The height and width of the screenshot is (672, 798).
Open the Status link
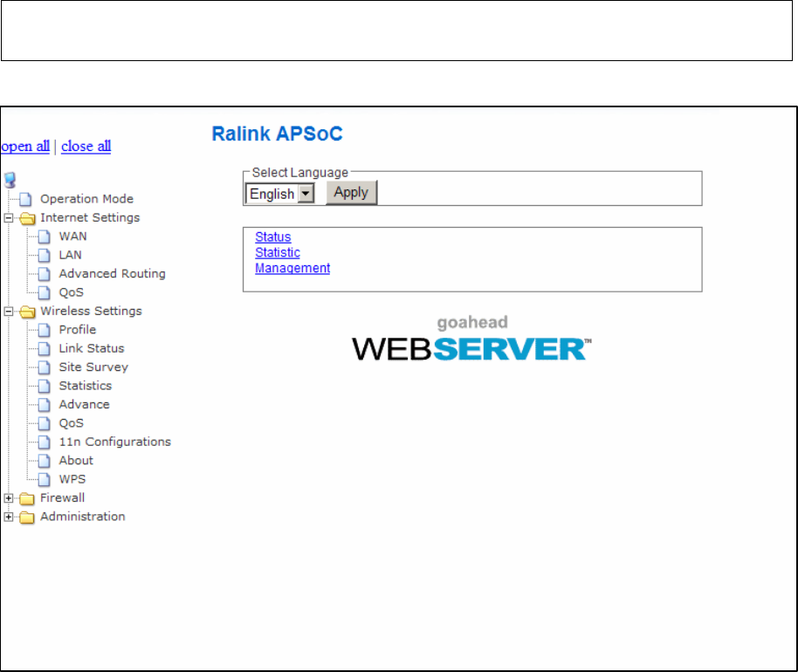(x=272, y=237)
